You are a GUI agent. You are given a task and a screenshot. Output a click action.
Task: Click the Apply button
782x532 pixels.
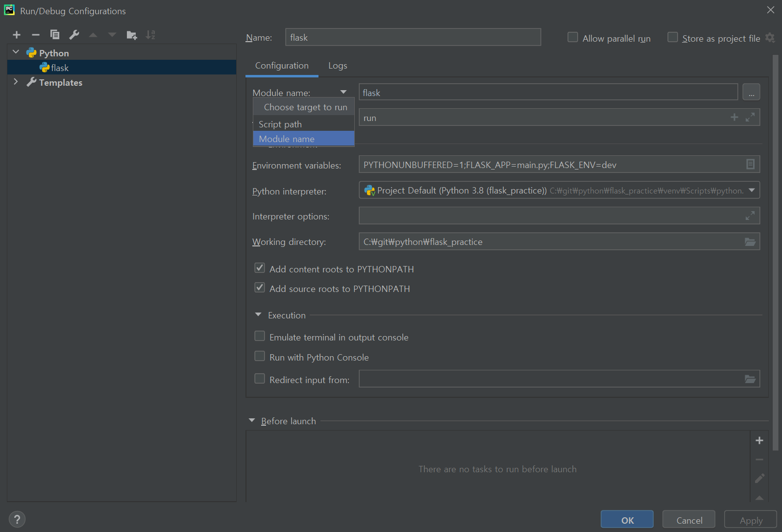[751, 520]
